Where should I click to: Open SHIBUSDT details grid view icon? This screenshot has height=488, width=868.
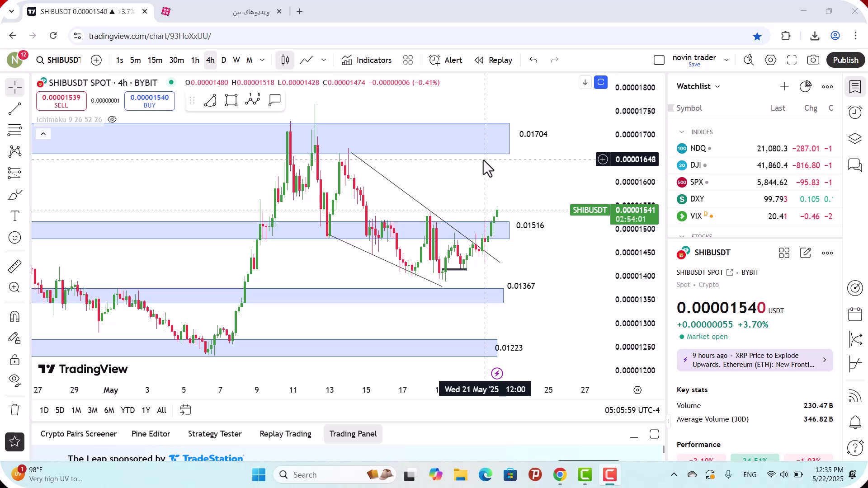click(x=784, y=253)
